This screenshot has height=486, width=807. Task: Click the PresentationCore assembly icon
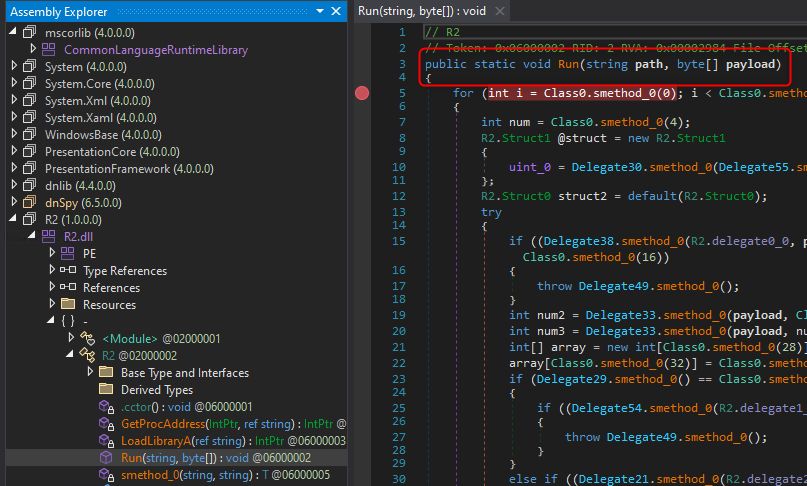[29, 151]
